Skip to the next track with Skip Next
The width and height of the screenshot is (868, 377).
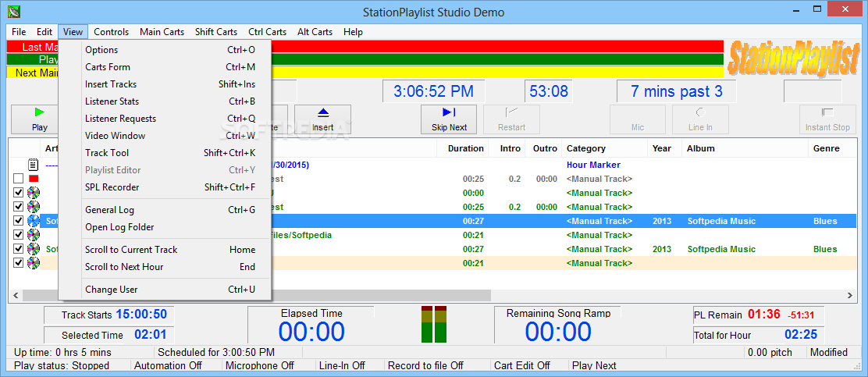[449, 119]
